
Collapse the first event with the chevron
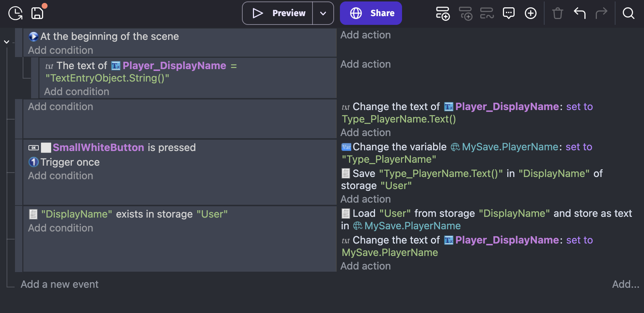click(x=7, y=42)
